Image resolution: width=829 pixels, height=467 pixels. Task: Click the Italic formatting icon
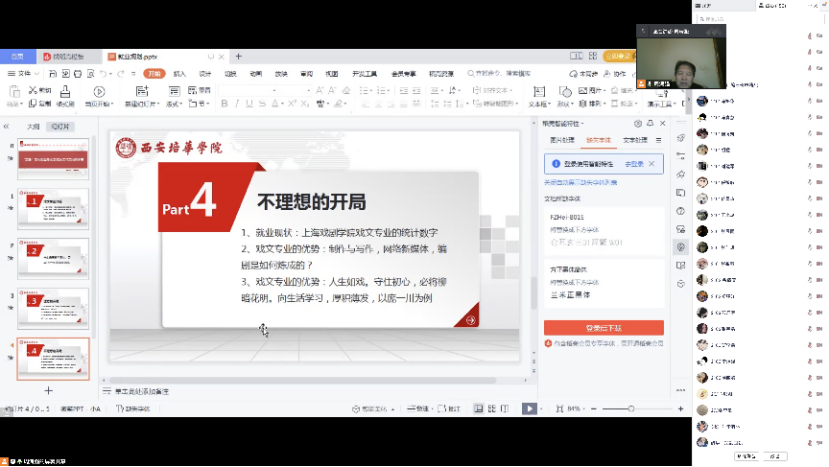point(237,104)
